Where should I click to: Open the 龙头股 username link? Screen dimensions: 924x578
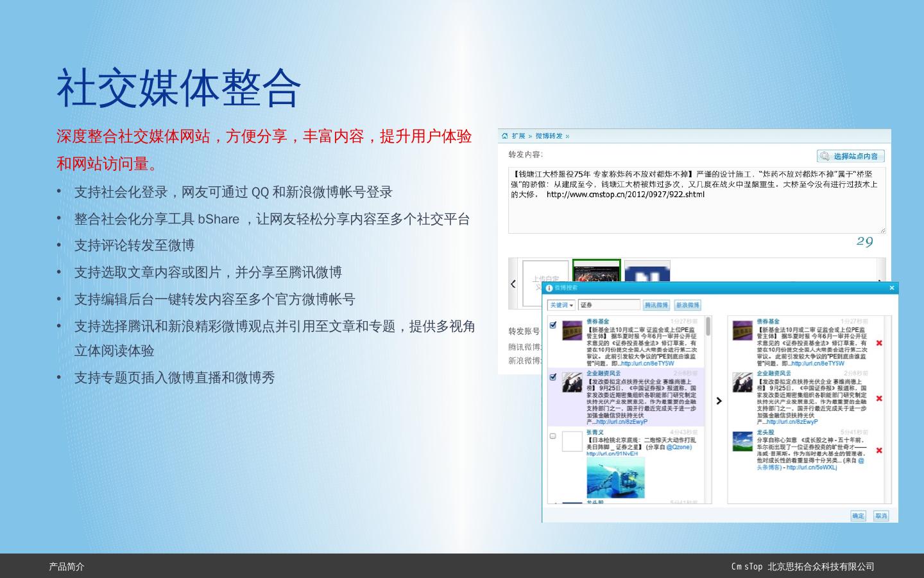pyautogui.click(x=766, y=432)
